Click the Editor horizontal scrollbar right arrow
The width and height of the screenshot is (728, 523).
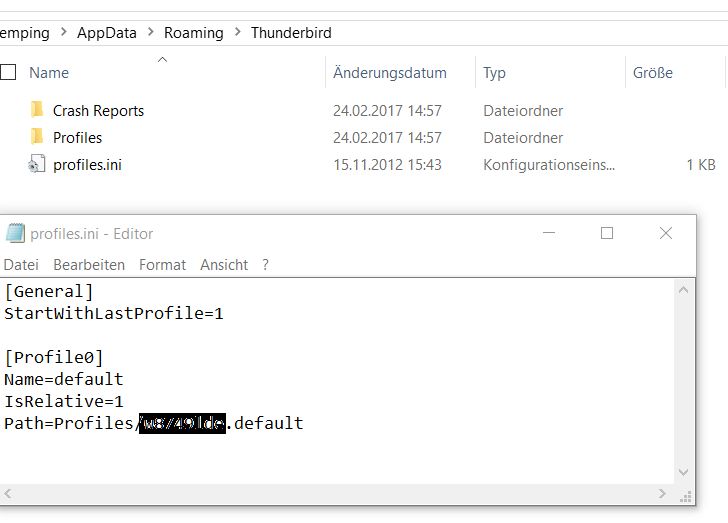coord(662,493)
